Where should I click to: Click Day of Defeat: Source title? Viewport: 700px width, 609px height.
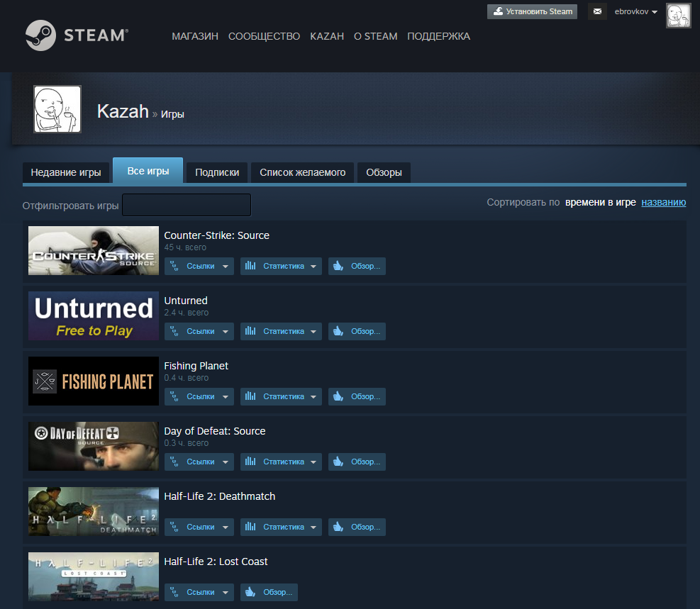pos(215,431)
